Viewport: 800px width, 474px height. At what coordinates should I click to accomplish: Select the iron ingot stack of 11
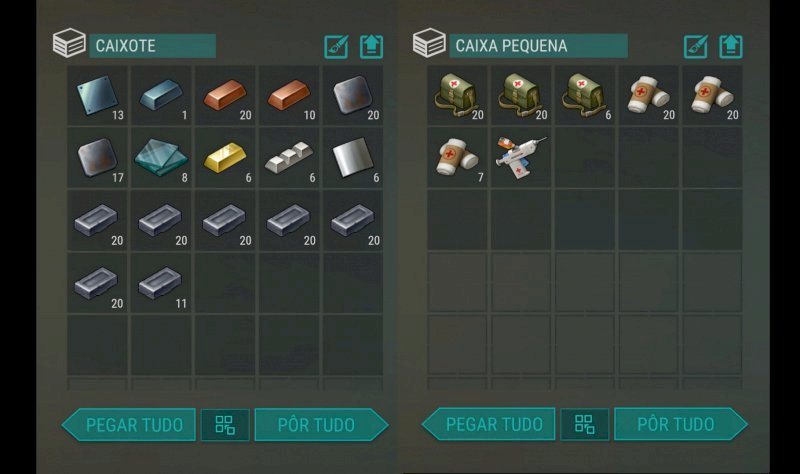click(x=161, y=283)
